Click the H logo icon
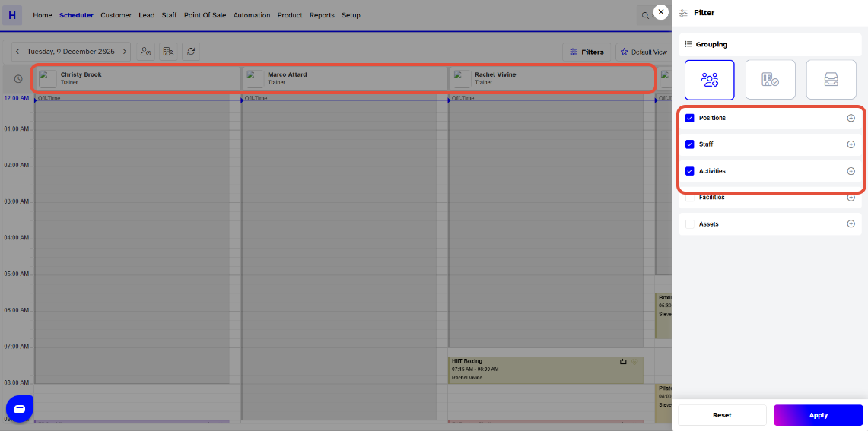This screenshot has height=431, width=868. [12, 15]
